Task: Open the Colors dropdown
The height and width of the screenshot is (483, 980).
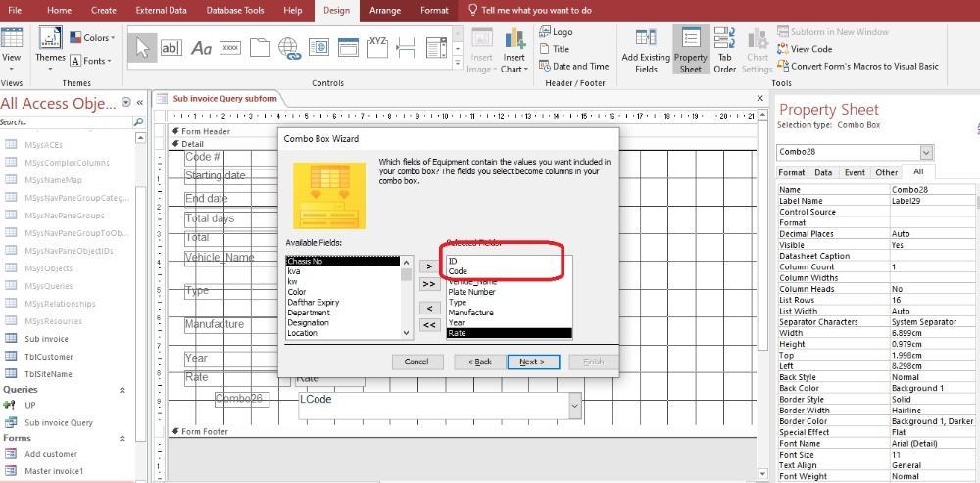Action: tap(92, 38)
